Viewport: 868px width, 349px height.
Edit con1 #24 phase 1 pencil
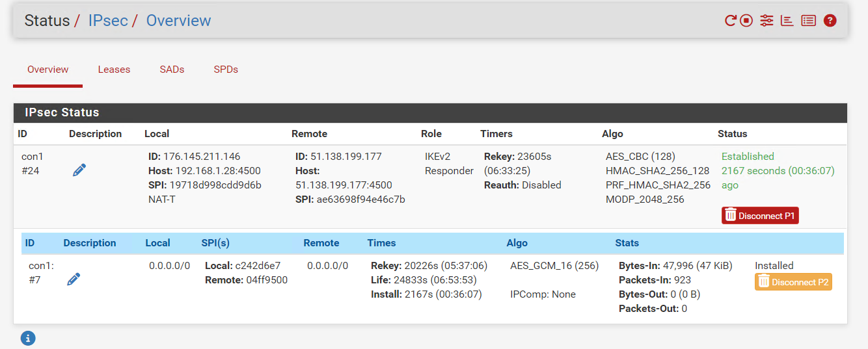[79, 170]
